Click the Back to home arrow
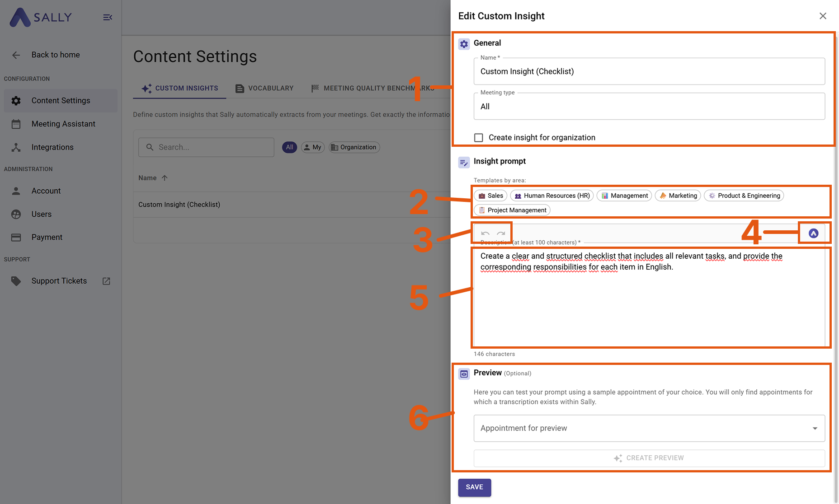 tap(16, 55)
